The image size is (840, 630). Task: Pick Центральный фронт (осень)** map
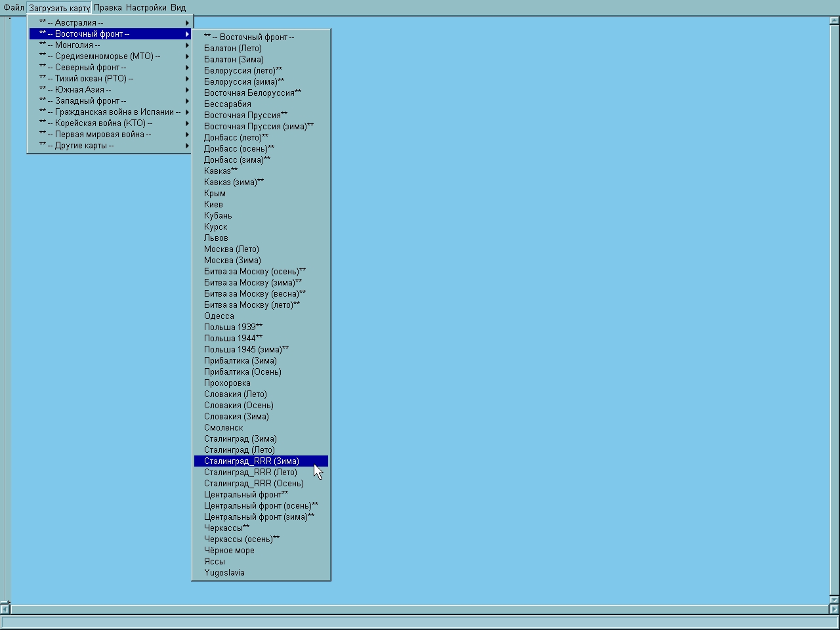[261, 506]
